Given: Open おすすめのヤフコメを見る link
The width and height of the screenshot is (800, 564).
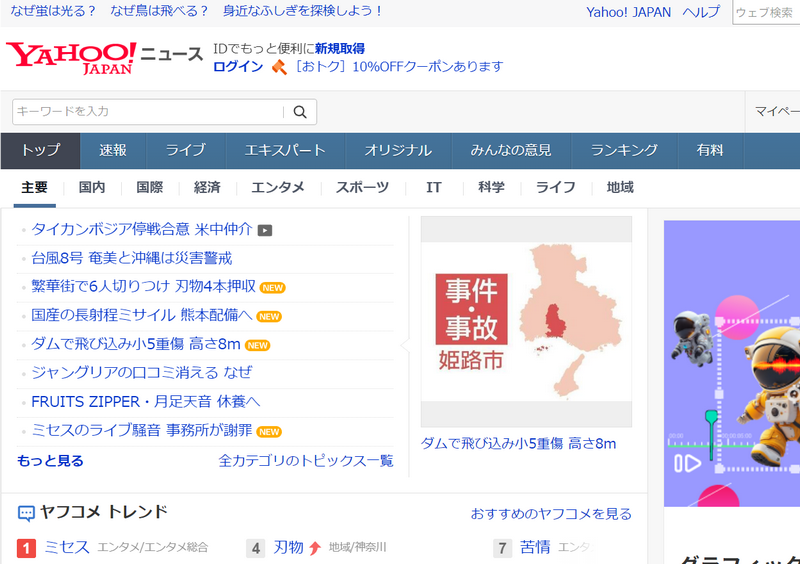Looking at the screenshot, I should tap(551, 514).
